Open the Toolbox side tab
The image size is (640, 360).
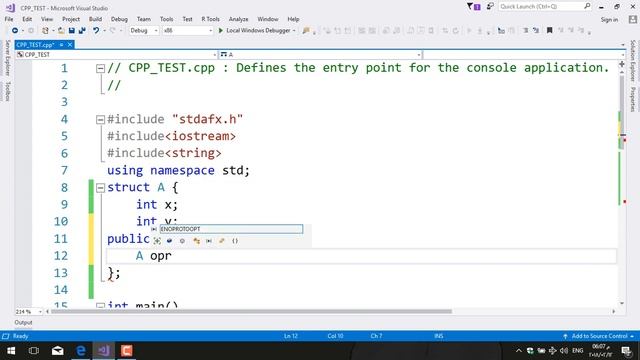(7, 91)
